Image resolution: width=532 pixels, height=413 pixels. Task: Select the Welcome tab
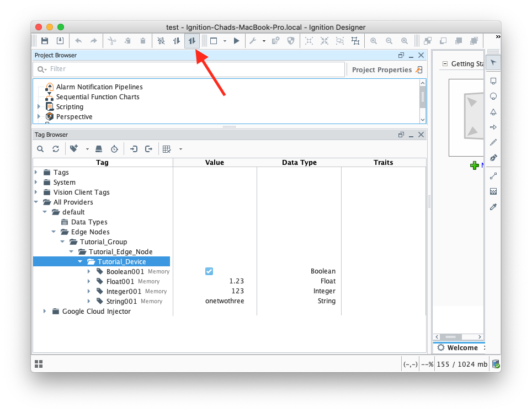[x=457, y=348]
